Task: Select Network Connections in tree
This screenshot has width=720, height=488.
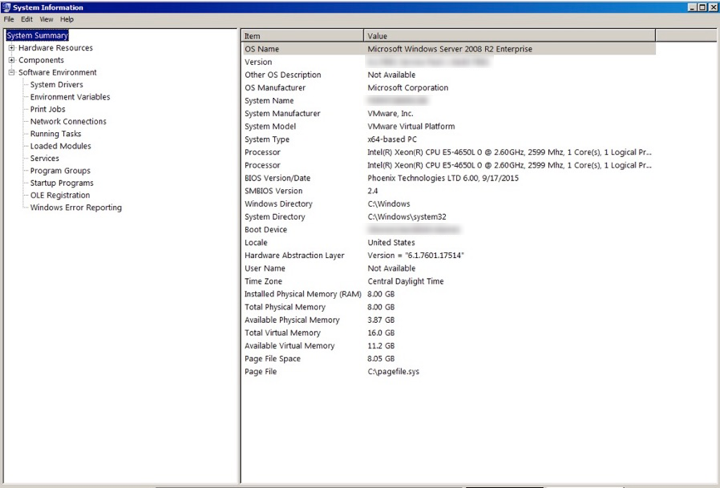Action: [68, 122]
